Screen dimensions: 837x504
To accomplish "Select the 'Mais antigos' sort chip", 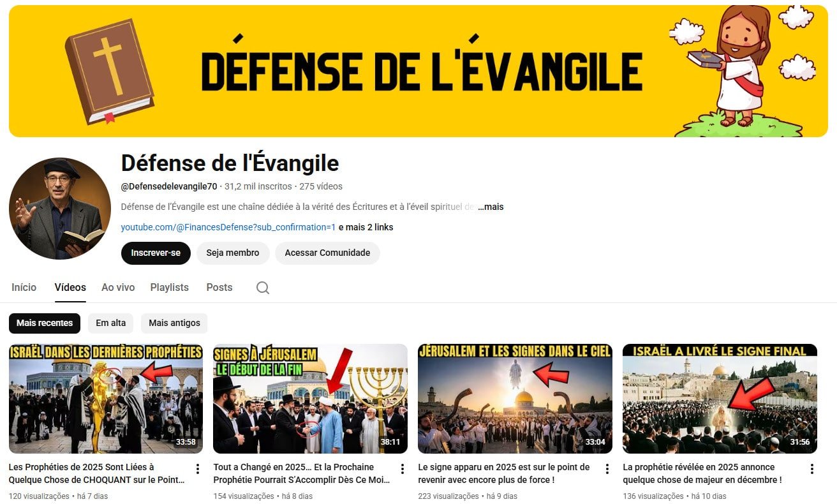I will click(174, 323).
